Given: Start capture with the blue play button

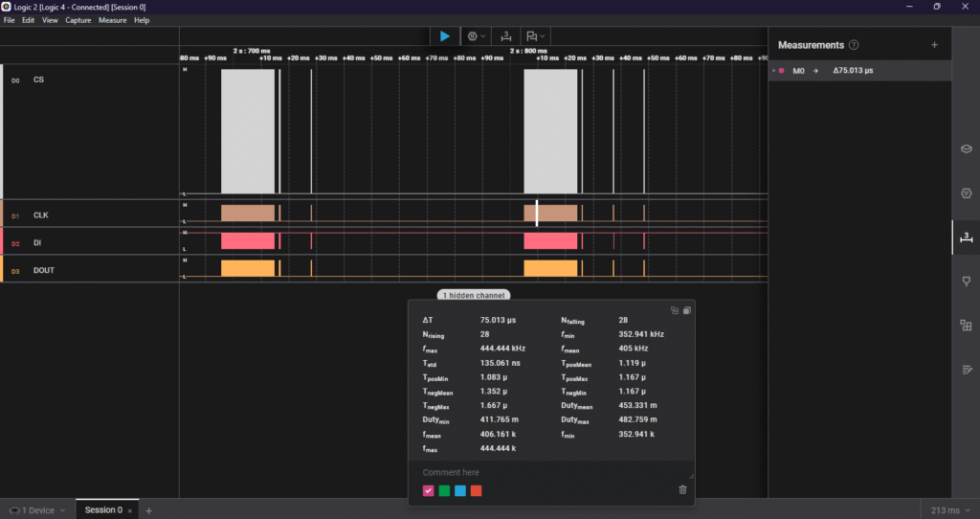Looking at the screenshot, I should pyautogui.click(x=444, y=35).
